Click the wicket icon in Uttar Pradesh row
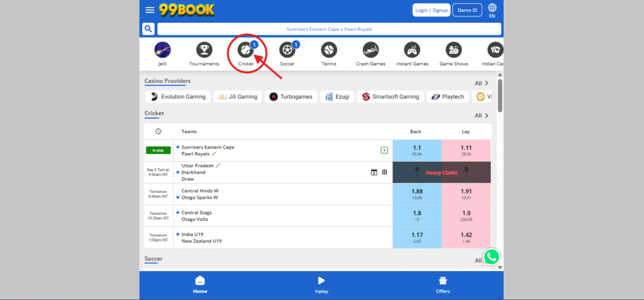The width and height of the screenshot is (644, 300). (384, 172)
